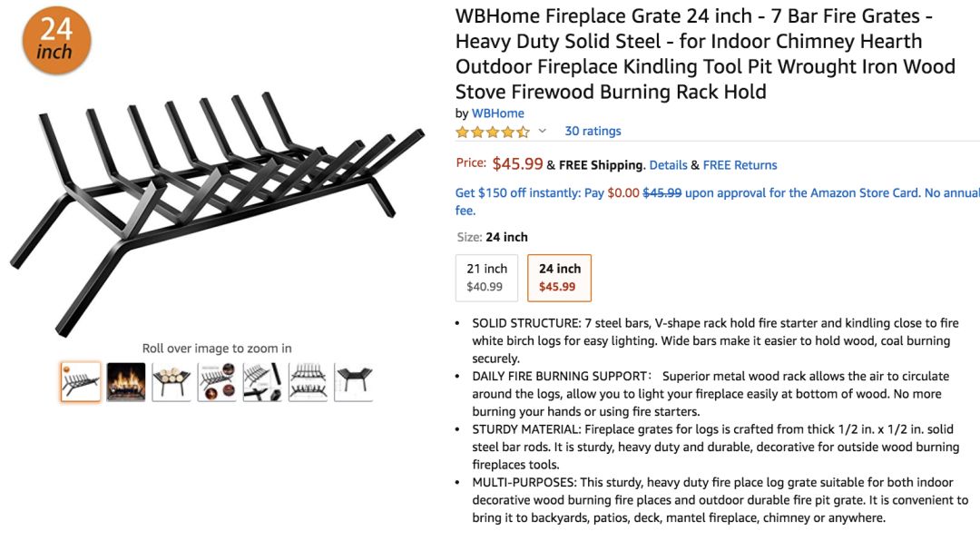
Task: Select the burning fire thumbnail image
Action: (126, 381)
